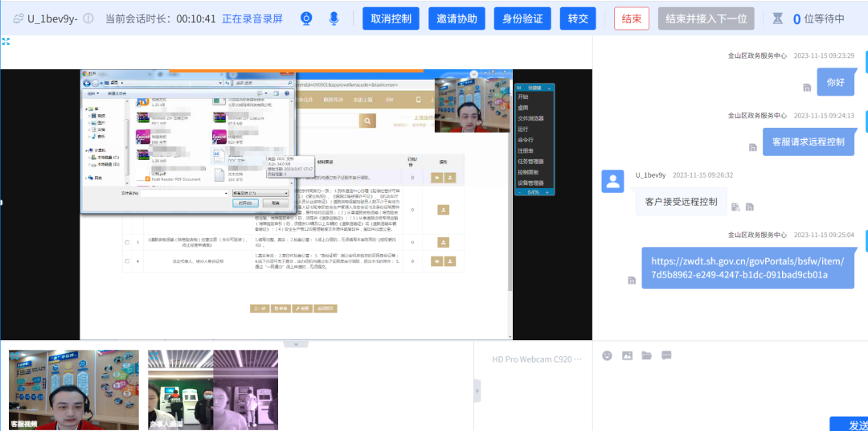868x431 pixels.
Task: Expand side panel arrow beside video thumbnails
Action: [x=477, y=391]
